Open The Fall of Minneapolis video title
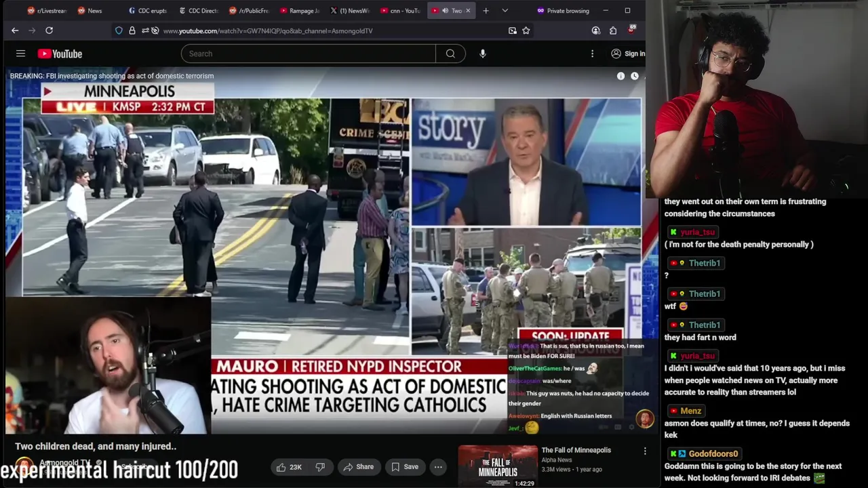Image resolution: width=868 pixels, height=488 pixels. [576, 450]
